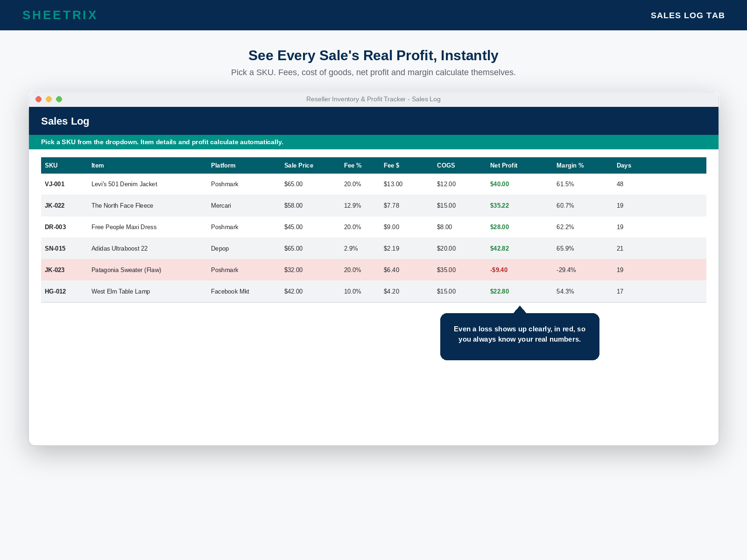Open the SALES LOG TAB label
This screenshot has width=747, height=560.
(688, 15)
